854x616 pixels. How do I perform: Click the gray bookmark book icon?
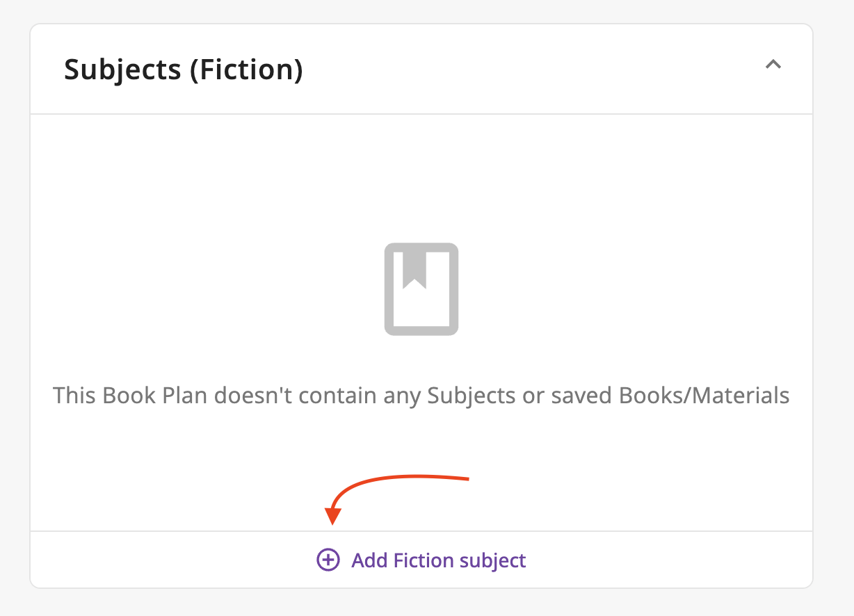pos(421,289)
